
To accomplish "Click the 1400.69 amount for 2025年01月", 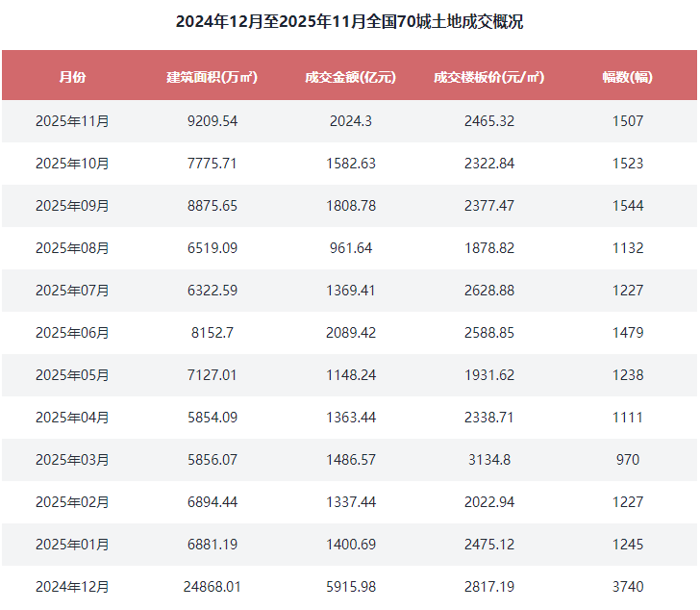I will click(350, 545).
